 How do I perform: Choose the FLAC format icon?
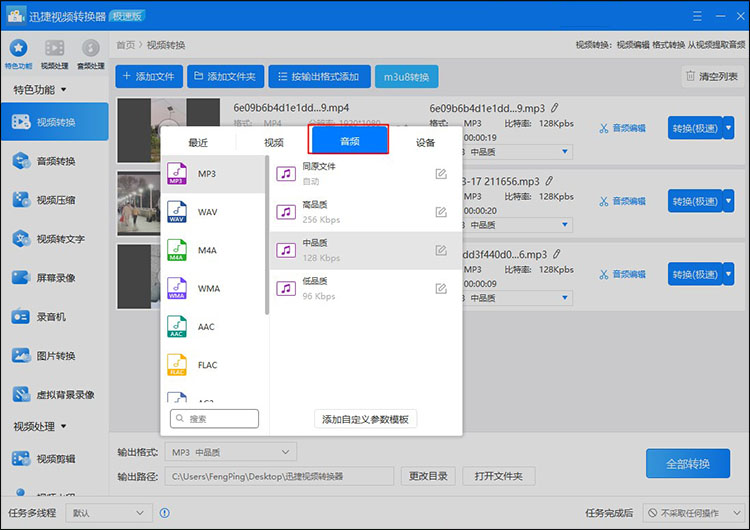[x=176, y=365]
